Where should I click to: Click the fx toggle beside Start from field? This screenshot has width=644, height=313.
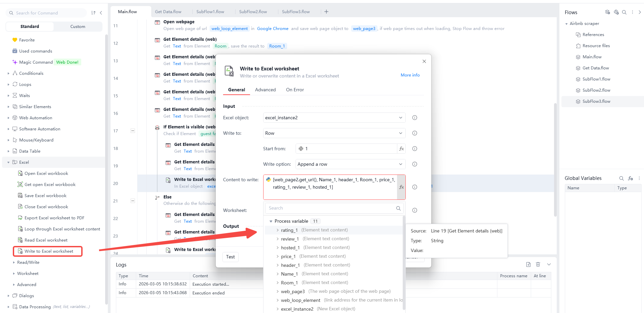401,148
